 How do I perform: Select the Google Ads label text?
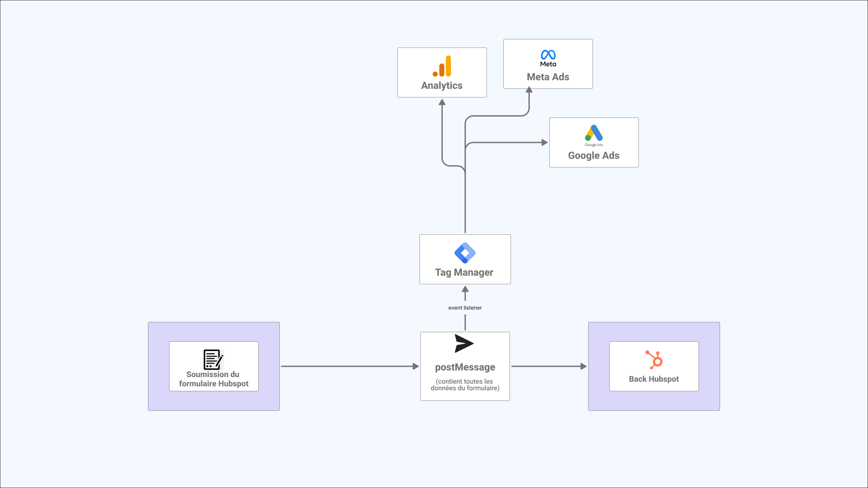point(594,156)
